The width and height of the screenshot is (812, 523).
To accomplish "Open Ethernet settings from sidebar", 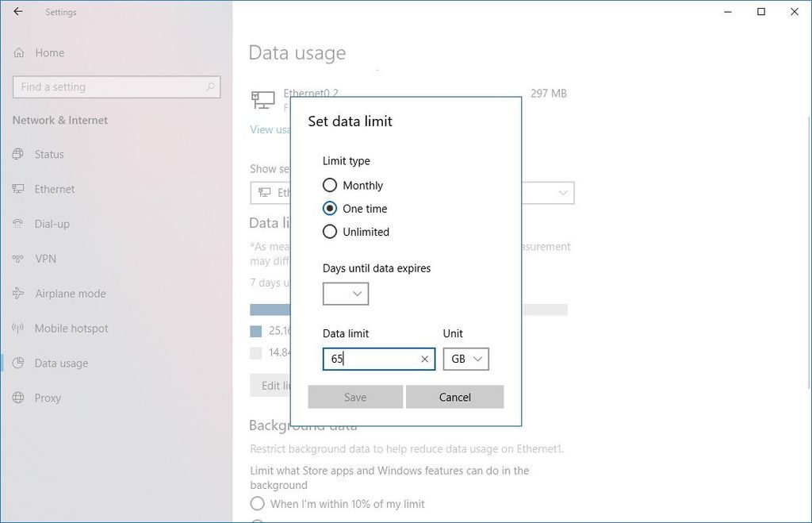I will 18,189.
